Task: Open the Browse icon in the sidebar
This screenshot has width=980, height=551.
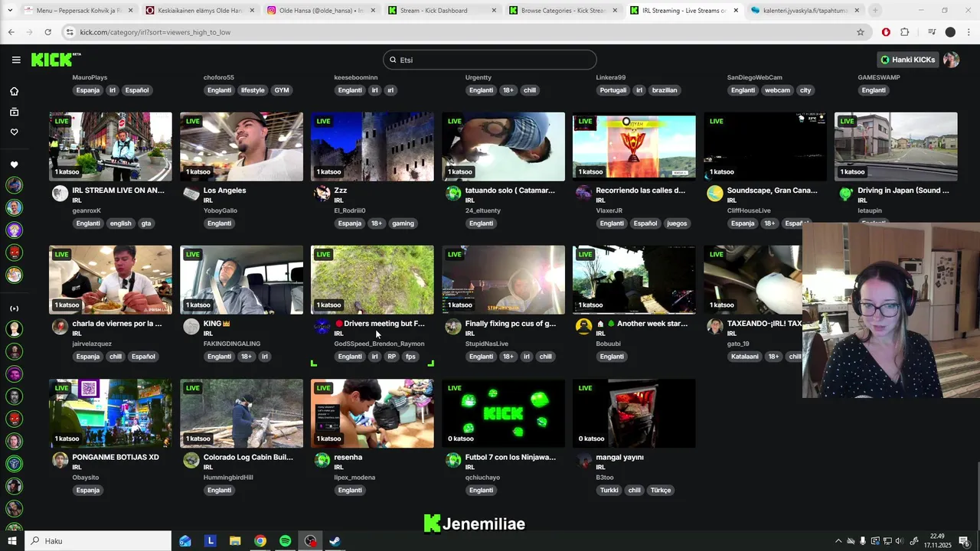Action: click(14, 112)
